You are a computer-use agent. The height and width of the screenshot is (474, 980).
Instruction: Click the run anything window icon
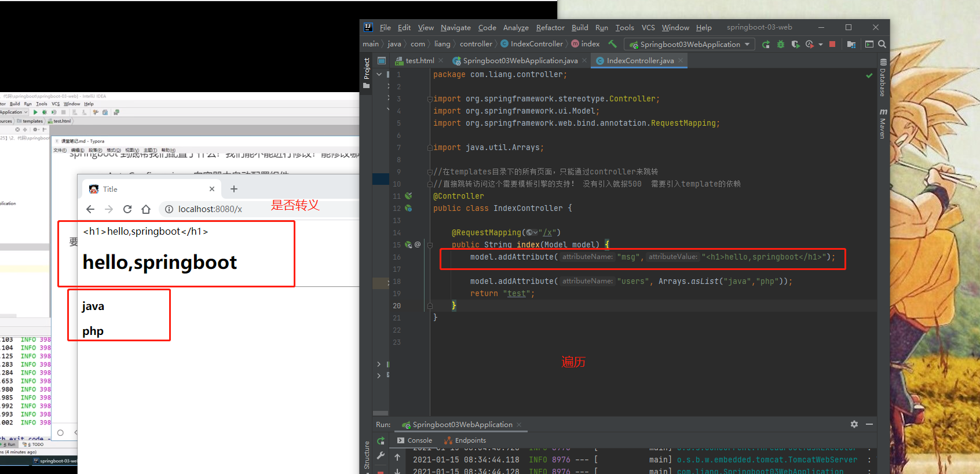tap(869, 44)
